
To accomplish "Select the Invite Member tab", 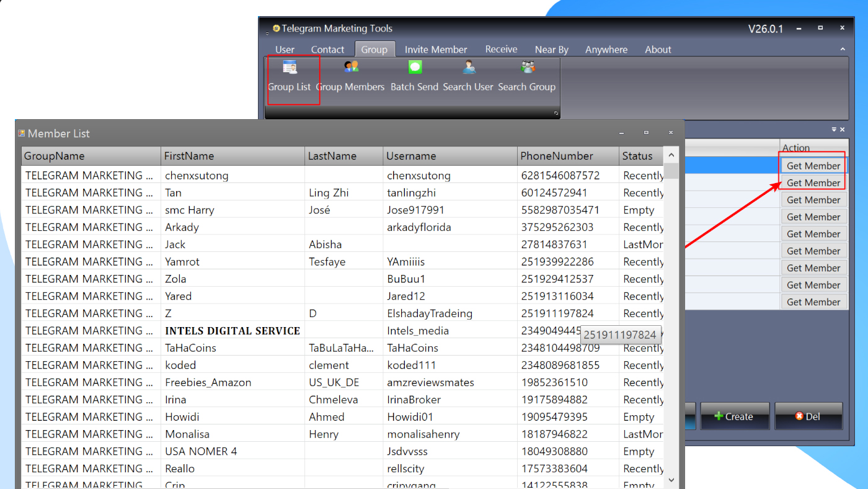I will (x=436, y=49).
